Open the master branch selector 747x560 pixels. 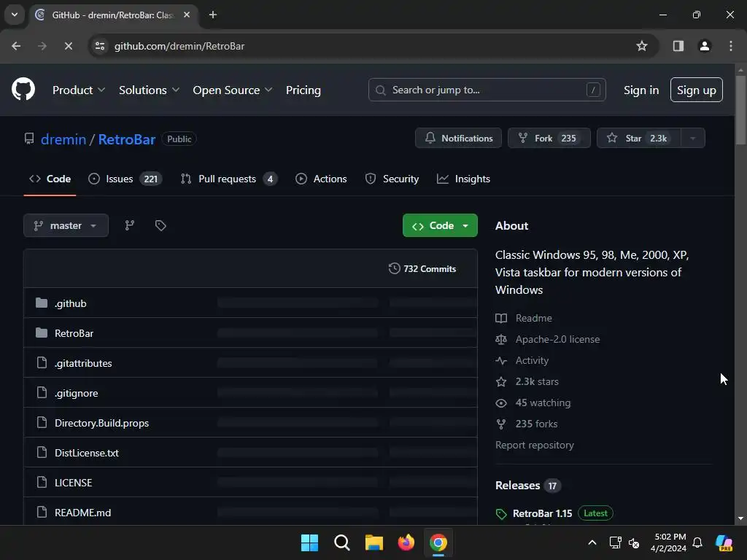66,225
